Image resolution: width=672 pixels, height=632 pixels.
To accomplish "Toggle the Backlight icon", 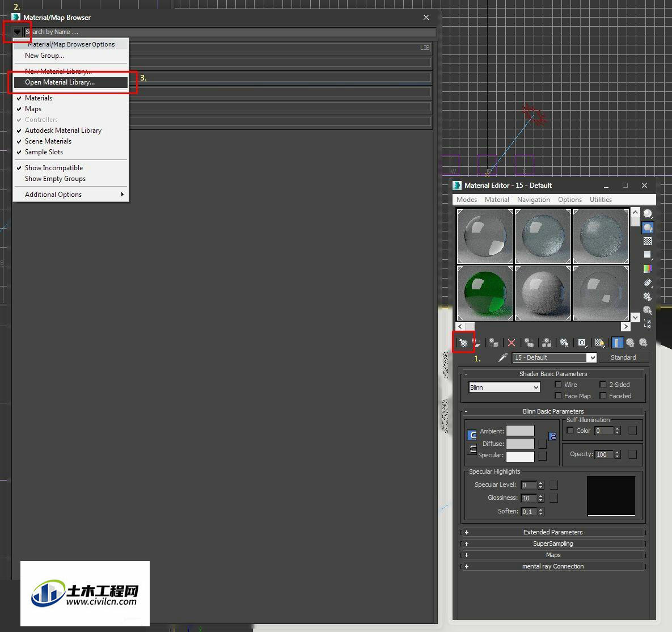I will pyautogui.click(x=648, y=227).
